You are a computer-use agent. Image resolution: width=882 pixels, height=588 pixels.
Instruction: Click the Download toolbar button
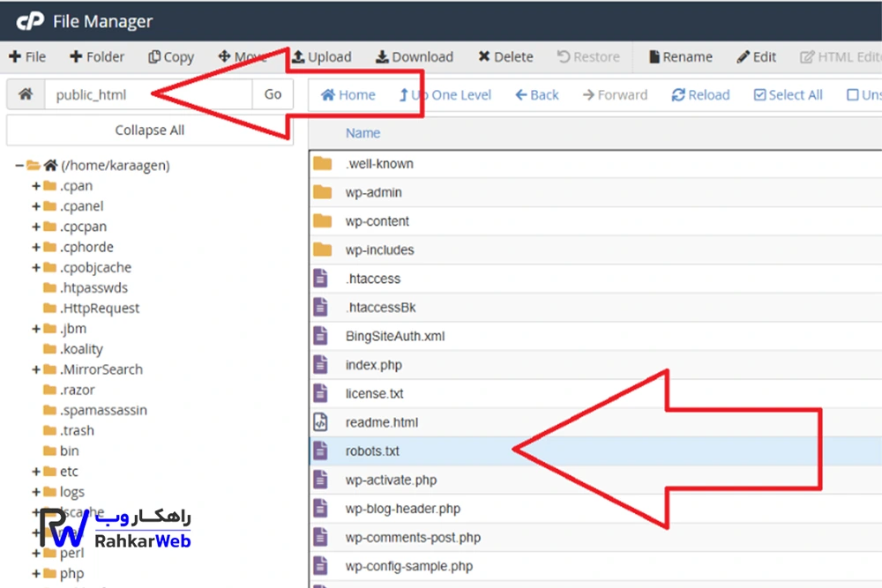click(x=415, y=56)
